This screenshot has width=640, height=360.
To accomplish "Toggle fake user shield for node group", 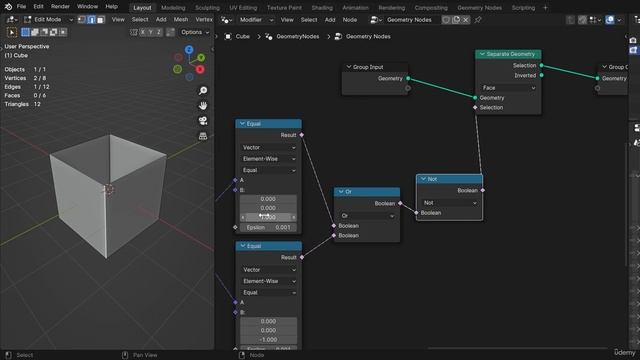I will tap(446, 20).
